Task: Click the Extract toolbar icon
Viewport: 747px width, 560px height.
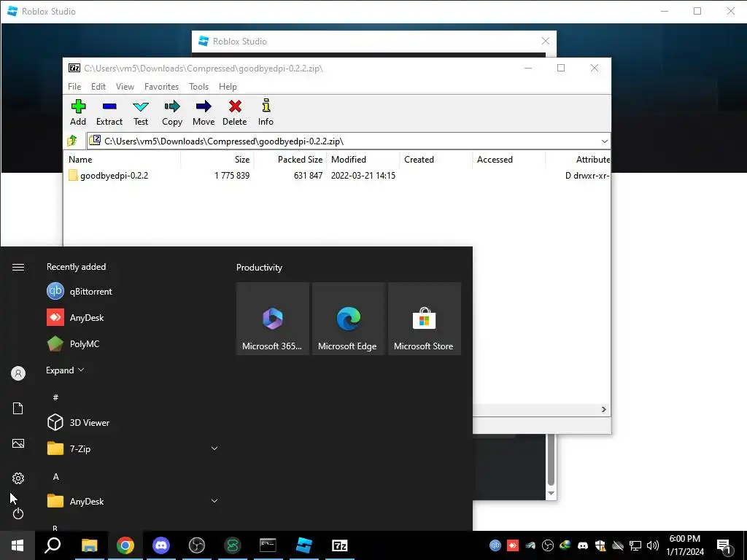Action: click(109, 113)
